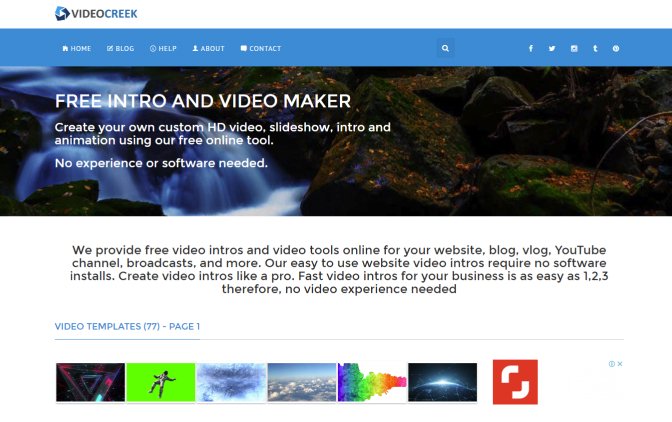672x422 pixels.
Task: Open the Home menu item
Action: pyautogui.click(x=77, y=48)
